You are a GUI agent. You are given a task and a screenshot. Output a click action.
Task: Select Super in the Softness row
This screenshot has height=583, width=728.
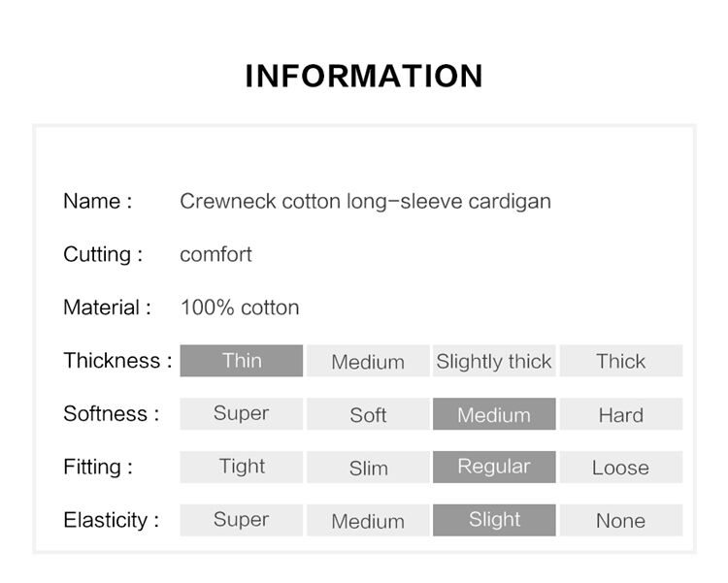(242, 413)
